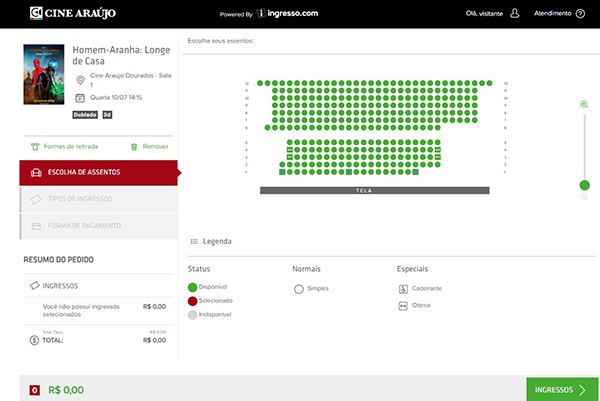Select the leftmost wheelchair seat in row 1
The image size is (600, 401).
[283, 172]
